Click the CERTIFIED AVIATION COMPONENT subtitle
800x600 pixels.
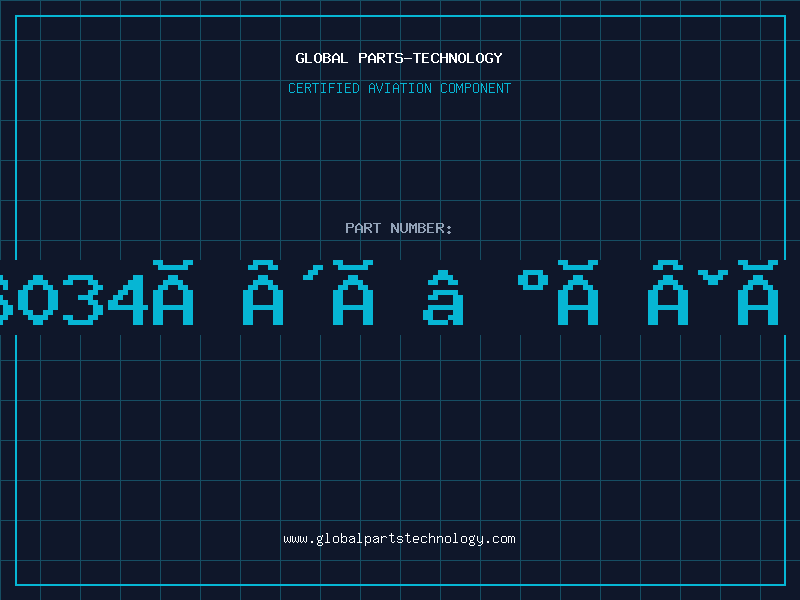[399, 88]
